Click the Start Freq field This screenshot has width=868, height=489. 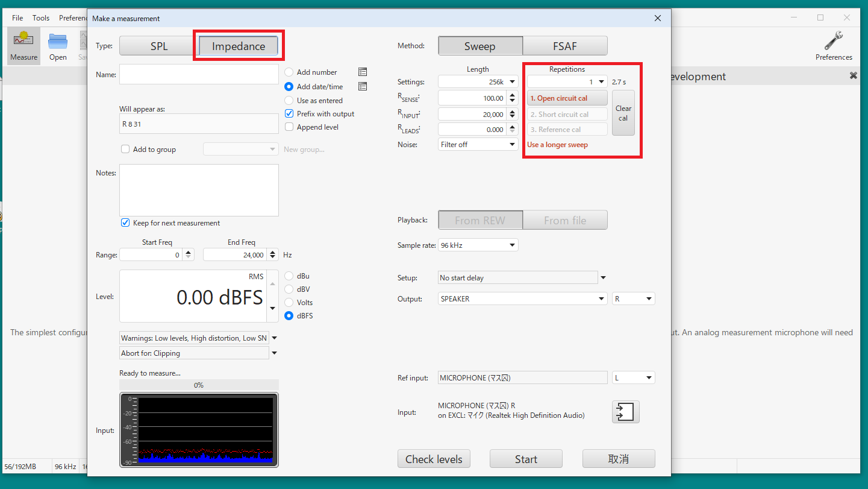[x=151, y=254]
